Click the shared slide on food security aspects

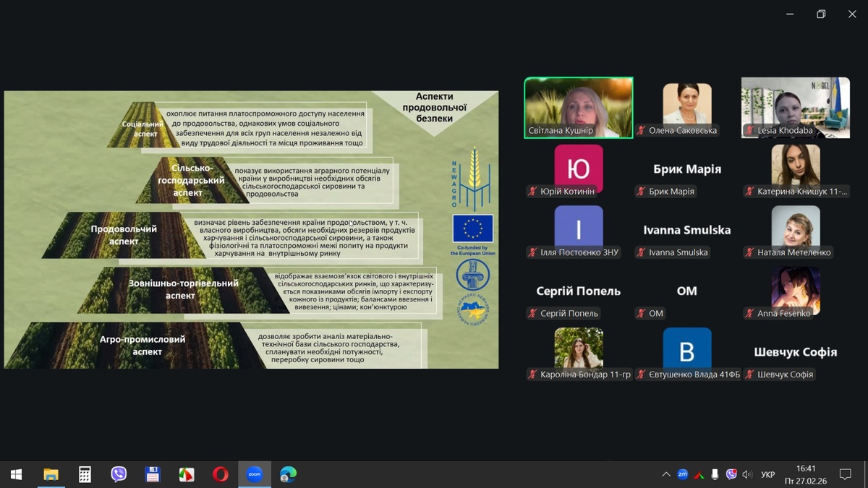tap(251, 229)
